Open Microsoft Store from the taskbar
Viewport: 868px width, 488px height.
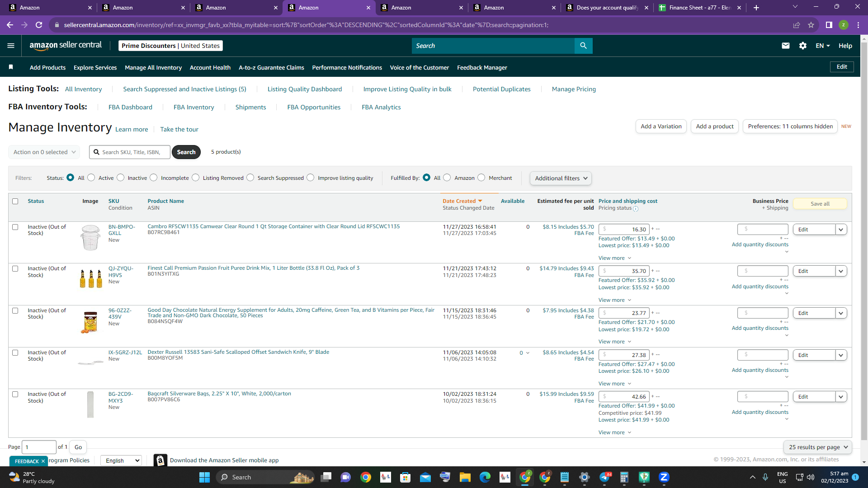click(x=406, y=477)
